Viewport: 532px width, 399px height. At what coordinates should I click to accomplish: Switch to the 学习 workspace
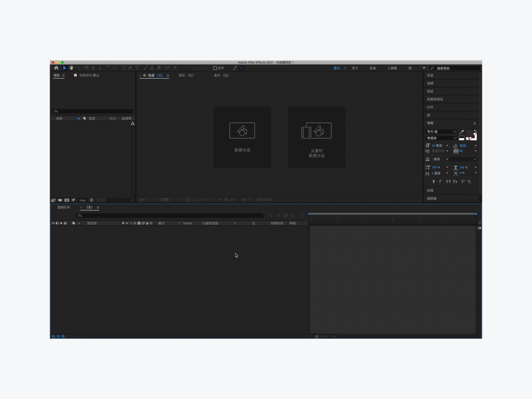coord(355,68)
